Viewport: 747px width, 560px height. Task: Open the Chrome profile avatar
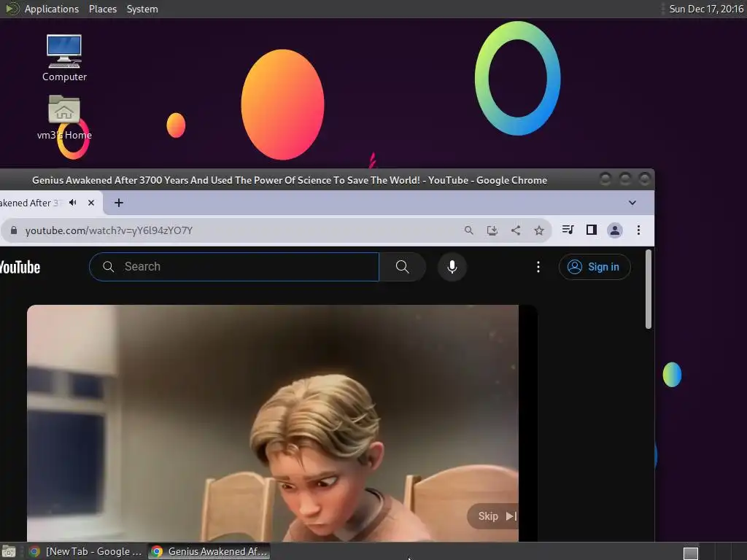click(614, 230)
